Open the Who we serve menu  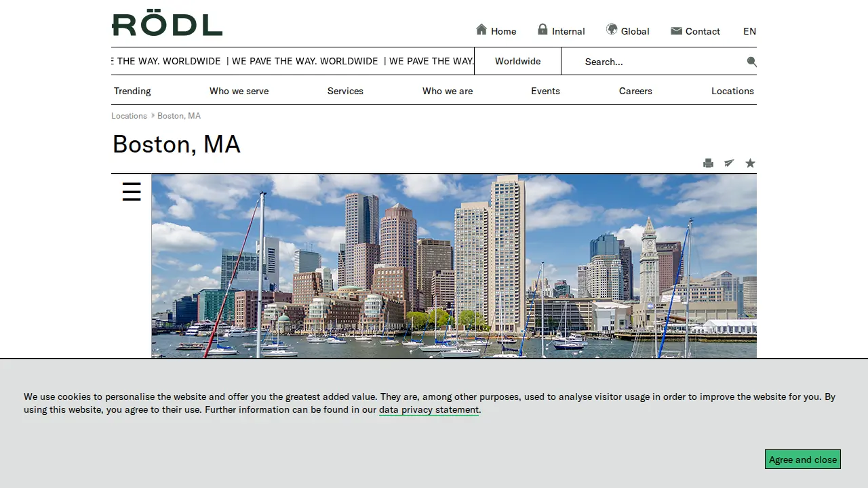point(239,91)
